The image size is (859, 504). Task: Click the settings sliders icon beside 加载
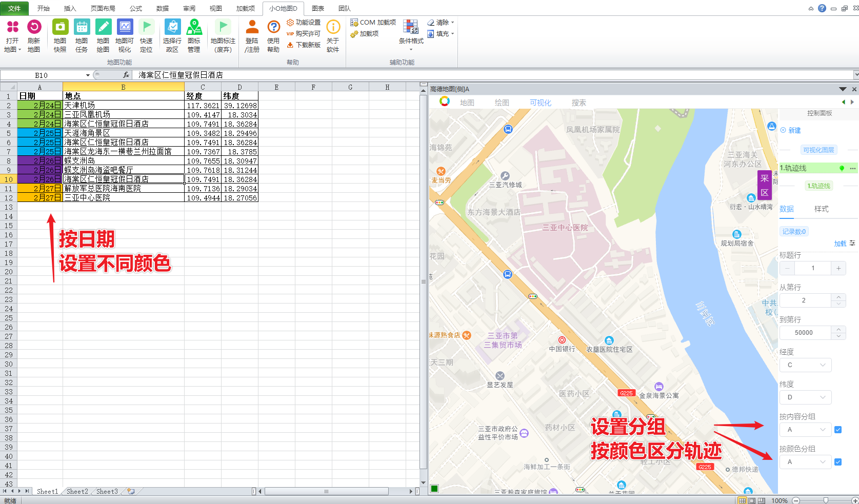[x=852, y=243]
